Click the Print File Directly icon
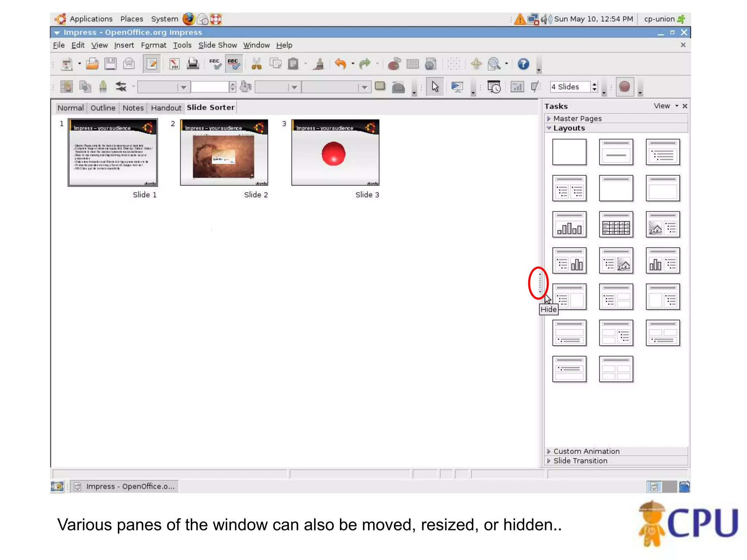 click(193, 64)
